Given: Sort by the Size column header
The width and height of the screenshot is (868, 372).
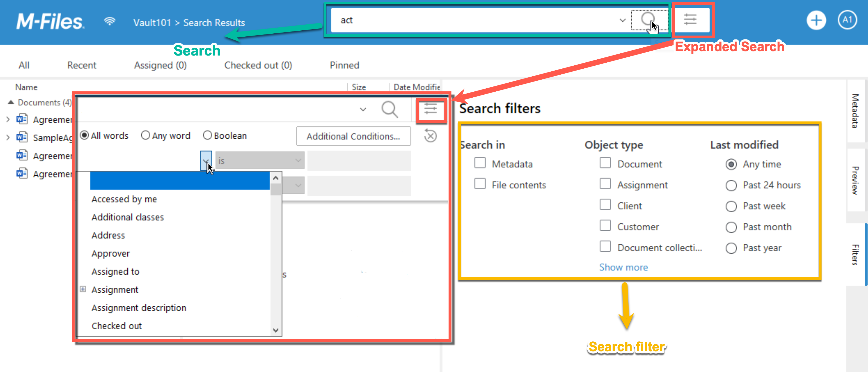Looking at the screenshot, I should (359, 87).
